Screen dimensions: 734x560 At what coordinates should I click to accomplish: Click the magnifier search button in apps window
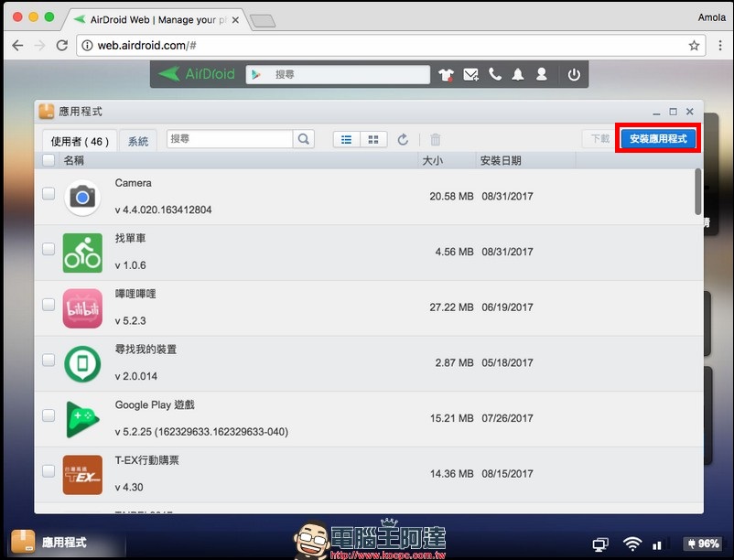click(303, 139)
